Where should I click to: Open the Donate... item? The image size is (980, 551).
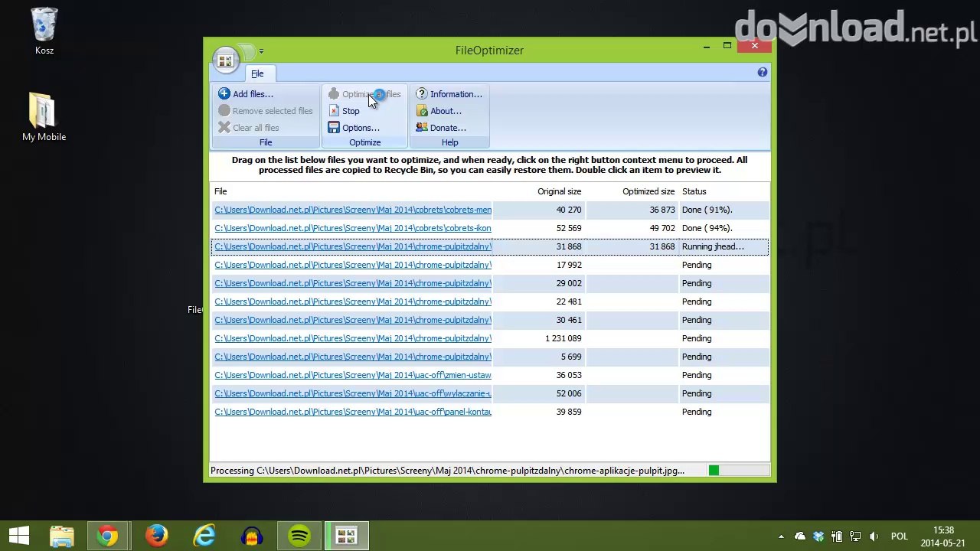tap(440, 128)
